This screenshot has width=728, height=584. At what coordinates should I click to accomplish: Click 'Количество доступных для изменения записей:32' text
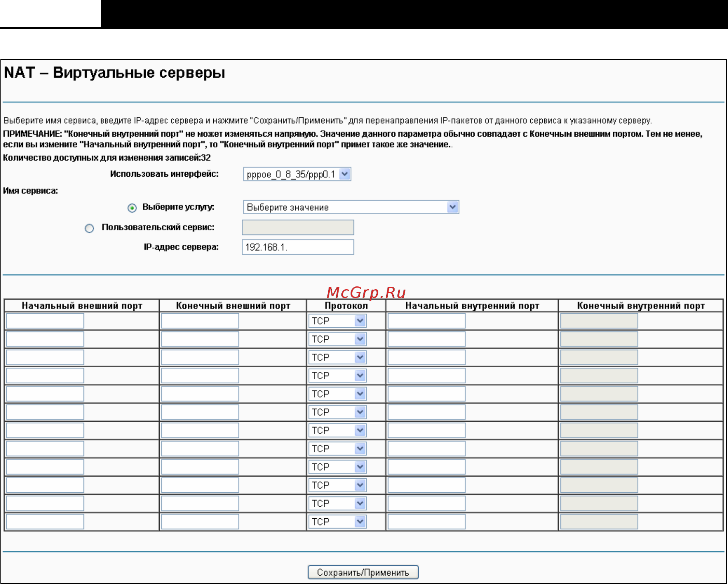tap(107, 158)
